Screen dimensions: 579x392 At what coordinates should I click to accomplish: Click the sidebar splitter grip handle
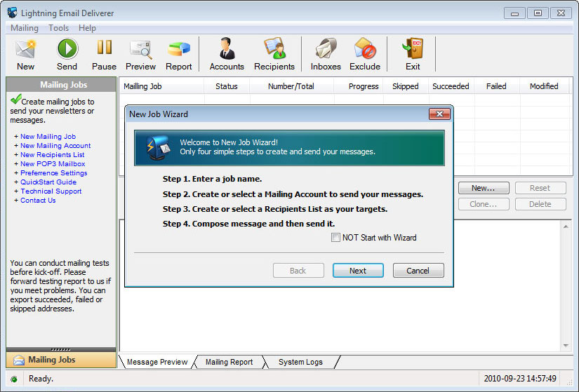click(x=61, y=349)
